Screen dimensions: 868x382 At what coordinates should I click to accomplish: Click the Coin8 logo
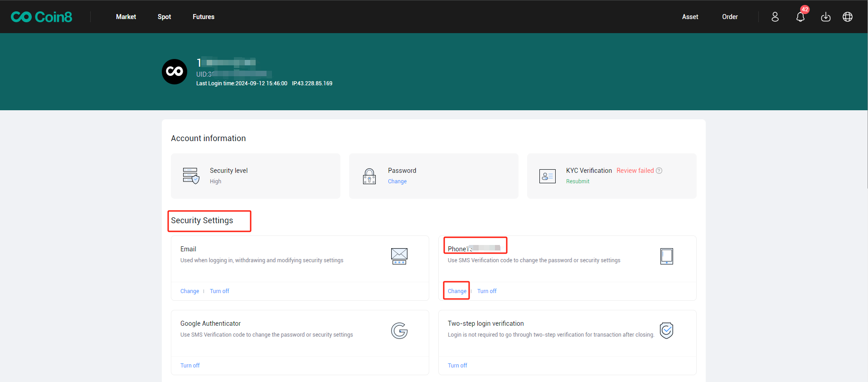point(41,17)
